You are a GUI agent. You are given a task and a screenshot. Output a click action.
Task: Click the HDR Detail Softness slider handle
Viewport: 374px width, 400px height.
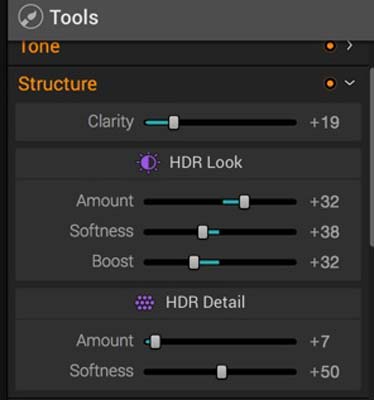pyautogui.click(x=222, y=372)
